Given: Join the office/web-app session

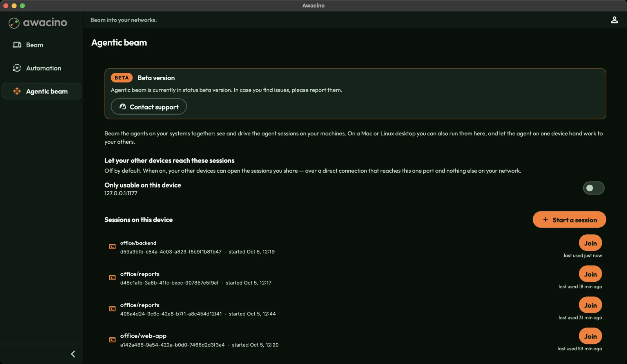Looking at the screenshot, I should coord(590,336).
